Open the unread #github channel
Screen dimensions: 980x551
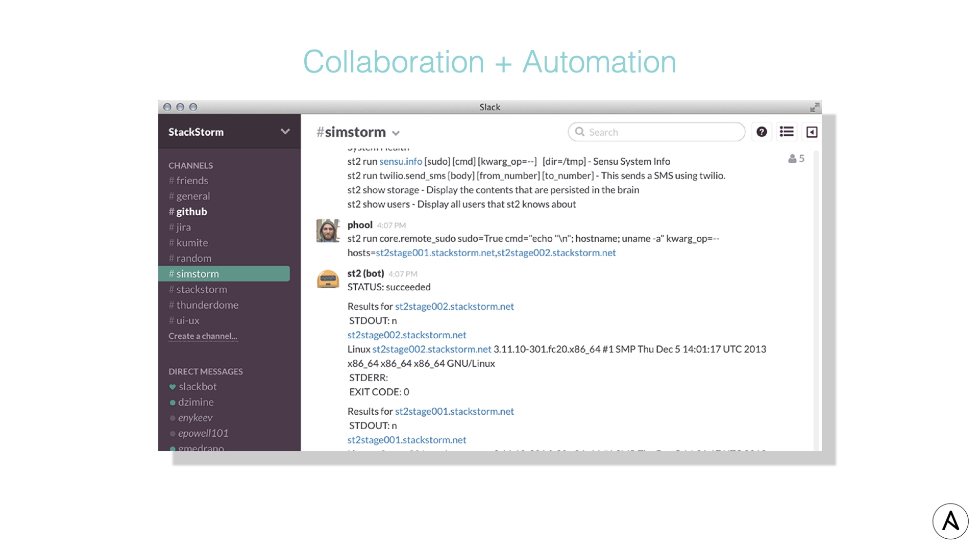point(188,212)
